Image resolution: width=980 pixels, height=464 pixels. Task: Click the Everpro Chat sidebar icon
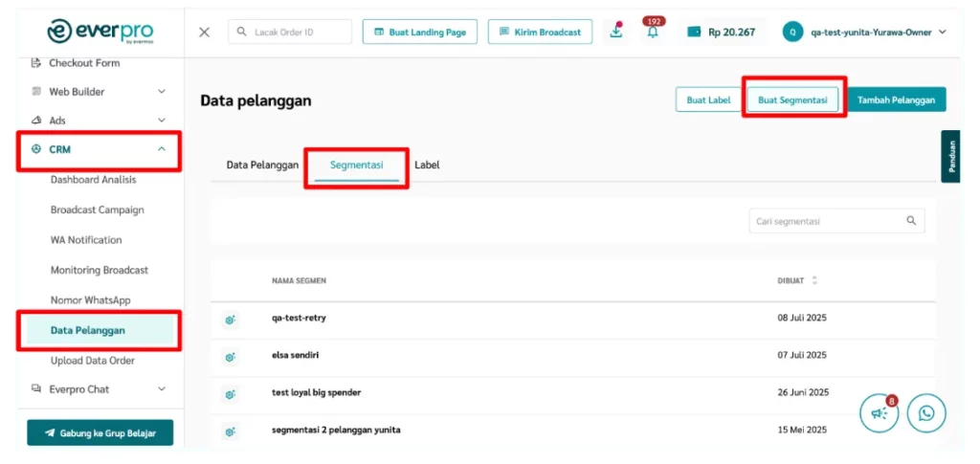(35, 389)
